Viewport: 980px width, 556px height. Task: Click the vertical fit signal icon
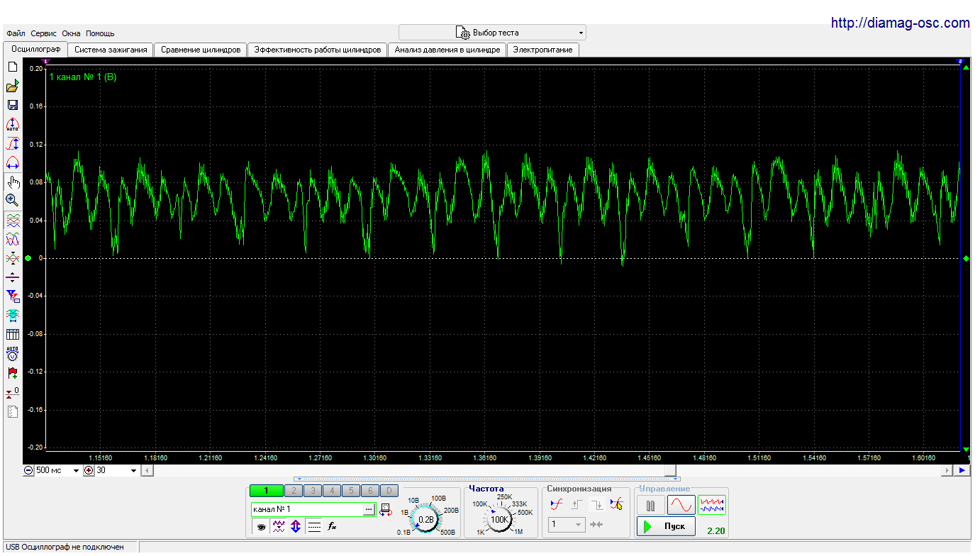pyautogui.click(x=12, y=143)
